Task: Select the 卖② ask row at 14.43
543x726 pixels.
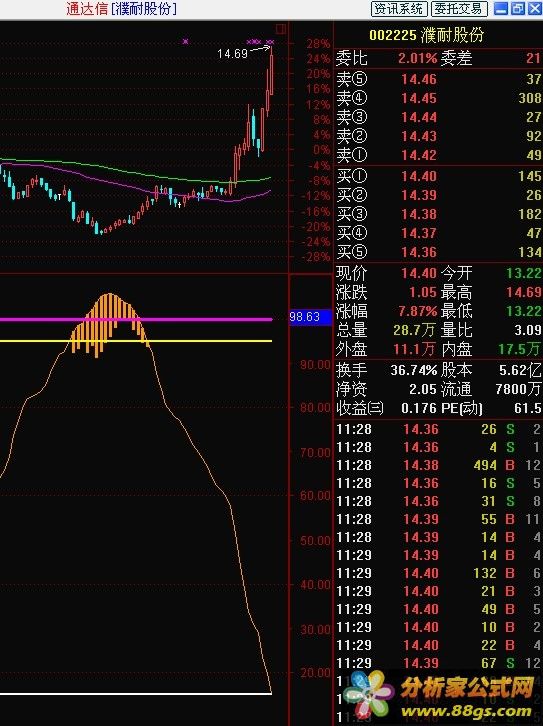Action: 438,136
